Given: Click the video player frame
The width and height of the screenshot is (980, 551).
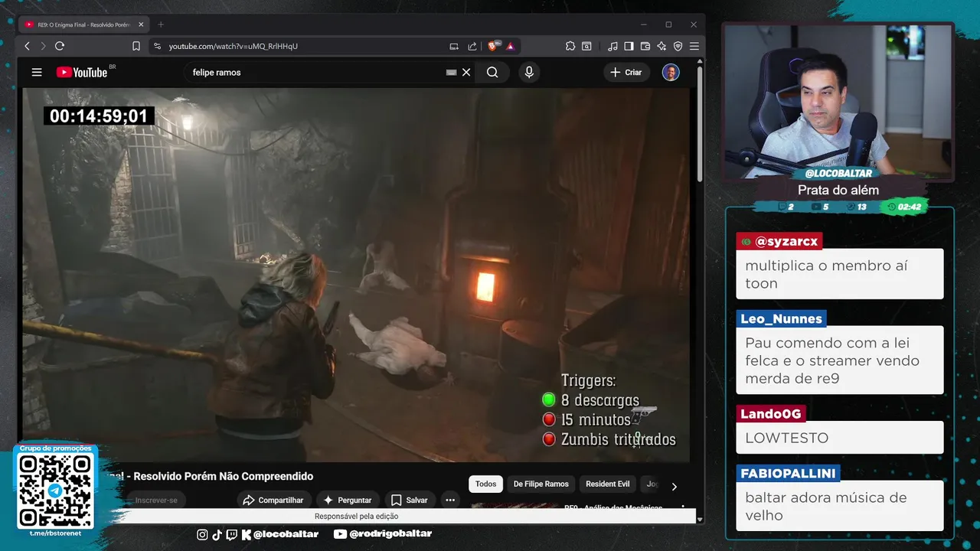Looking at the screenshot, I should coord(356,275).
